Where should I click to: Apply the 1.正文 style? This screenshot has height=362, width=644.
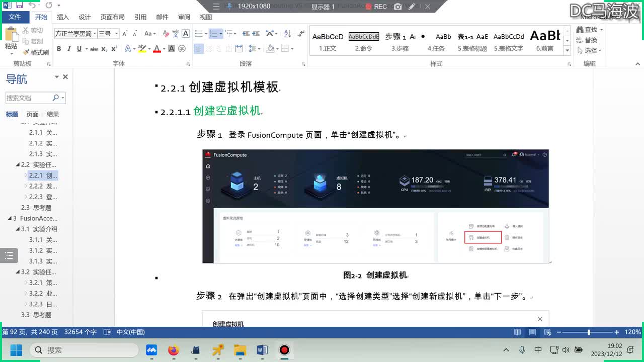(x=328, y=42)
